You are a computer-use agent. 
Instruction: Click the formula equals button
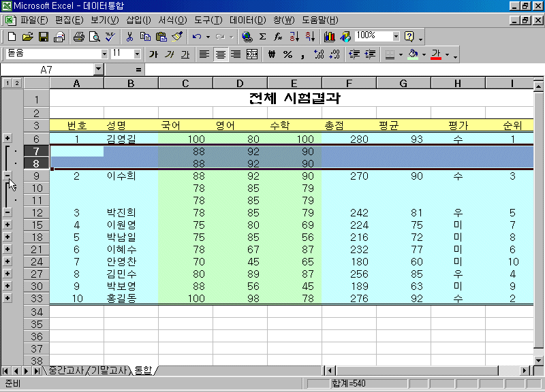[138, 70]
